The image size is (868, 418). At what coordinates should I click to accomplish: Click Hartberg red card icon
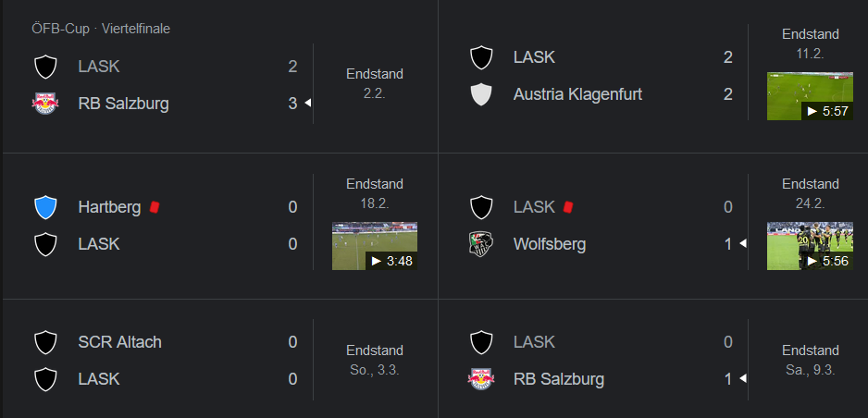point(155,207)
